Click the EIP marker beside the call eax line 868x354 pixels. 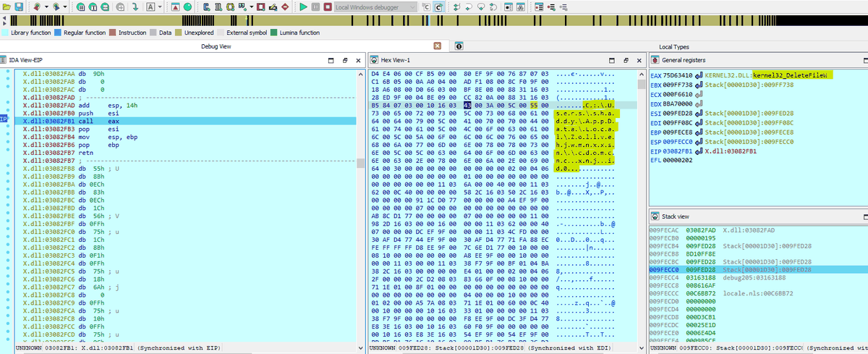click(4, 119)
